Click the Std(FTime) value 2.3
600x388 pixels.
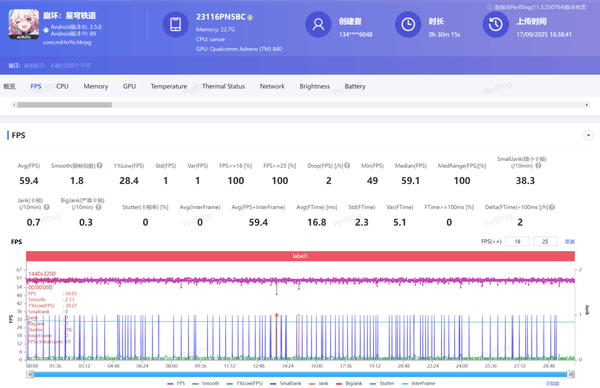pyautogui.click(x=362, y=222)
